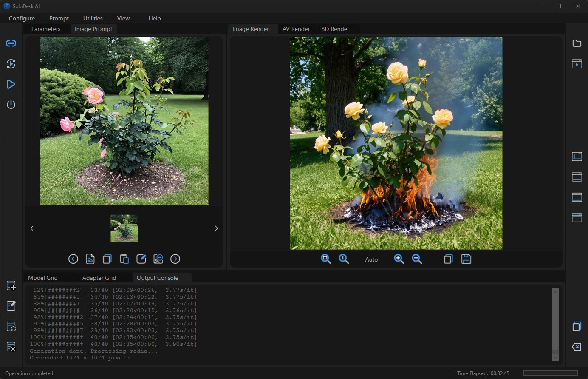Switch to the AV Render tab
The height and width of the screenshot is (379, 588).
tap(296, 29)
